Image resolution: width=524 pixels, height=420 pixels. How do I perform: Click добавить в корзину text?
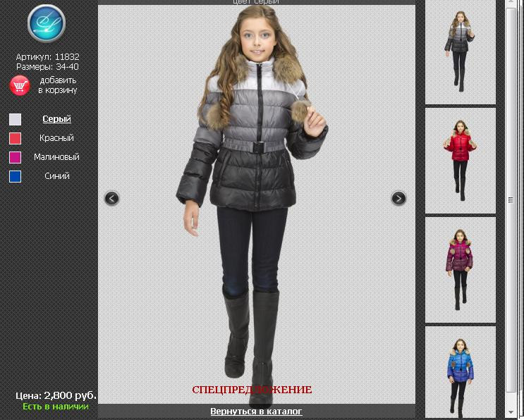(x=58, y=85)
